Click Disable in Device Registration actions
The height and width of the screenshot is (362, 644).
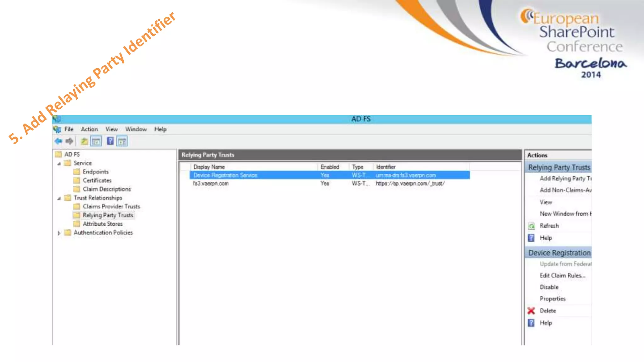pyautogui.click(x=549, y=287)
